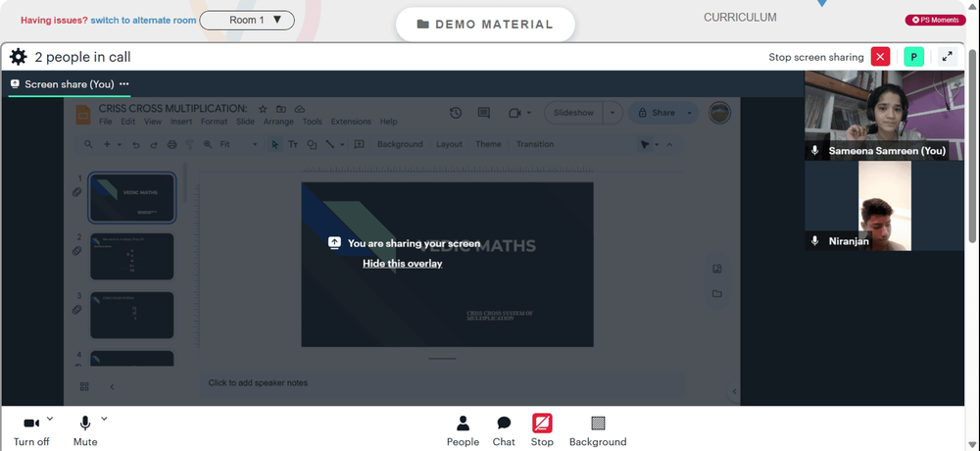The width and height of the screenshot is (980, 451).
Task: Open the Curriculum tab
Action: pyautogui.click(x=740, y=18)
